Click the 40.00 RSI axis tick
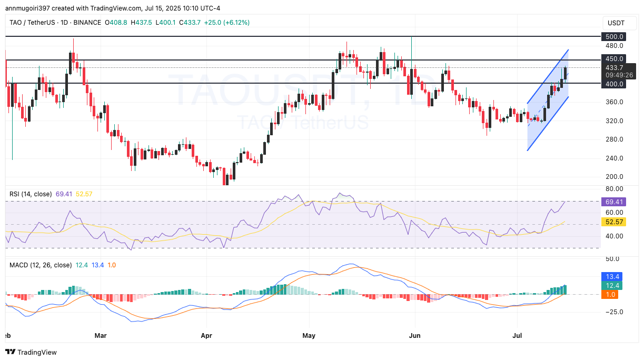Image resolution: width=644 pixels, height=361 pixels. click(x=615, y=236)
